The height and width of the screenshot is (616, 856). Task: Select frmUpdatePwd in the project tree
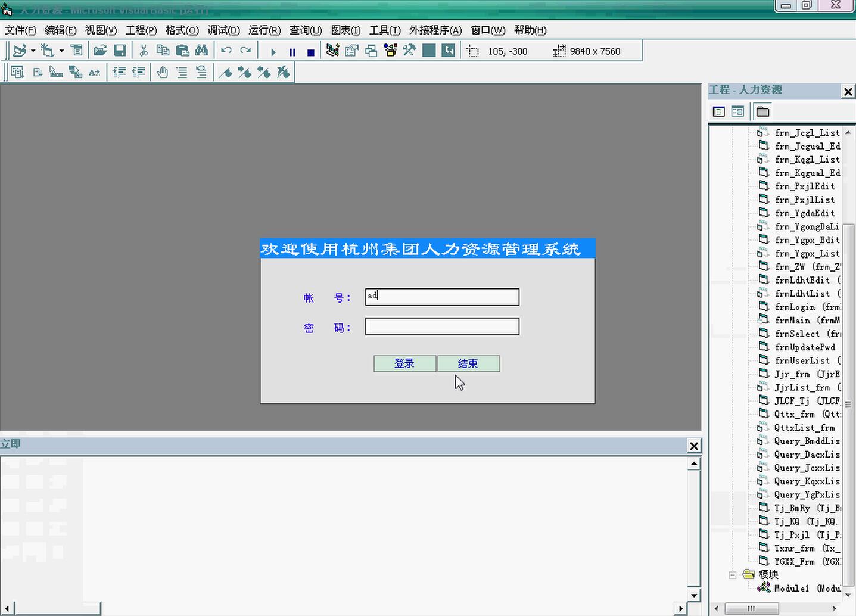tap(797, 347)
